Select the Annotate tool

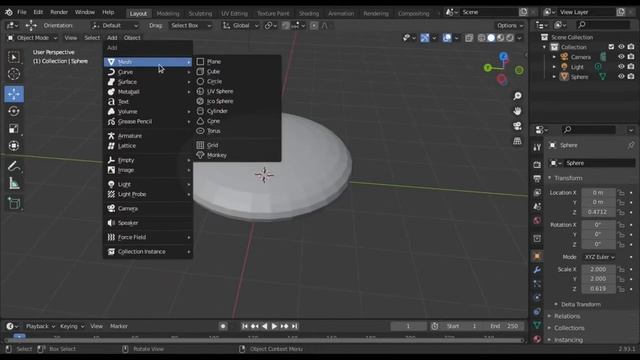click(14, 166)
